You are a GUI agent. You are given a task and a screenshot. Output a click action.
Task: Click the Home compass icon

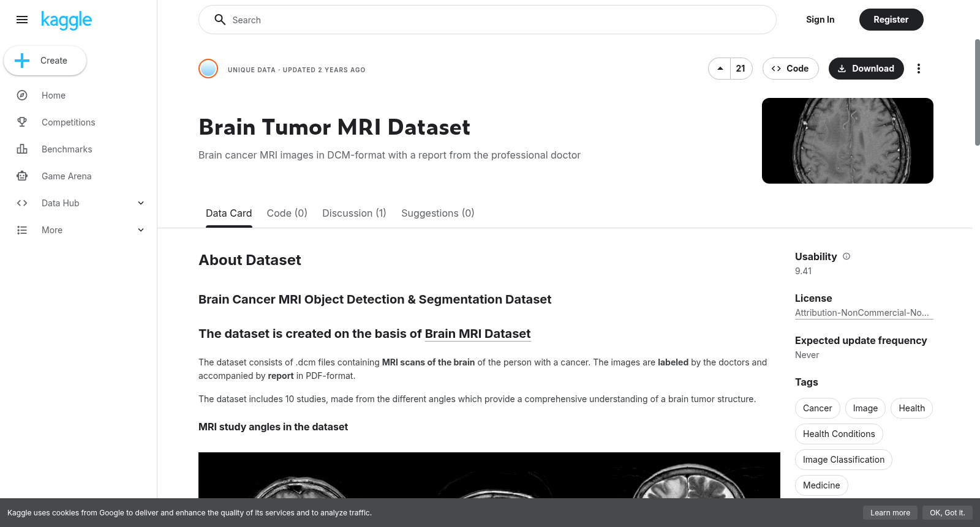click(x=22, y=95)
